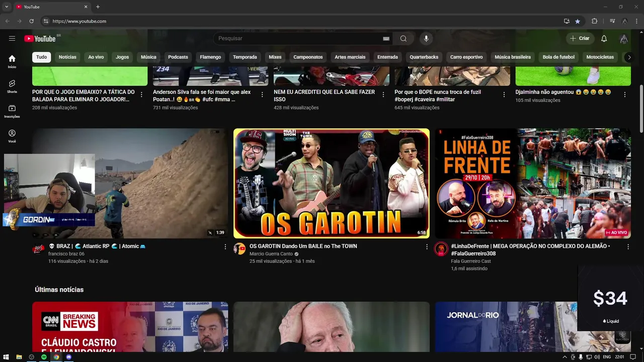
Task: Open Spotify from the taskbar
Action: [x=44, y=357]
